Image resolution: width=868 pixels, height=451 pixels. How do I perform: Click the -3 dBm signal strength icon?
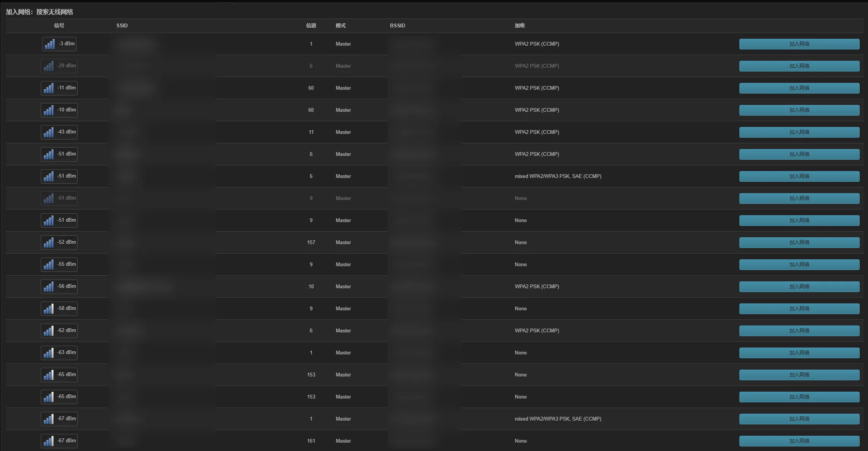50,44
